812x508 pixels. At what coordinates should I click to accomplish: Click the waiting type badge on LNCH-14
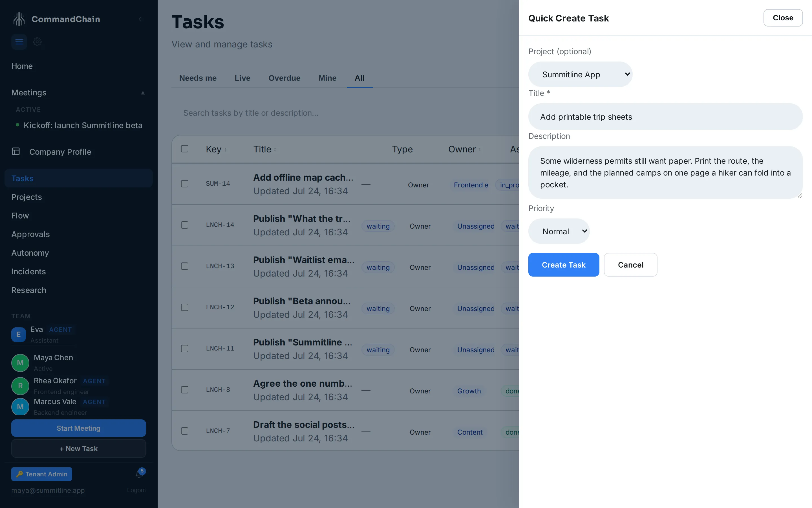[x=378, y=226]
